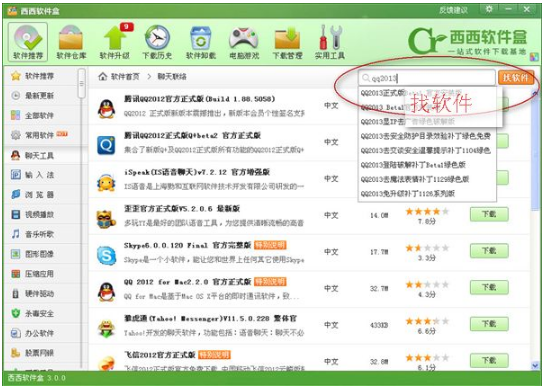The image size is (544, 388).
Task: Download 歪歪官方正式版V5.2.0.6
Action: [x=489, y=214]
